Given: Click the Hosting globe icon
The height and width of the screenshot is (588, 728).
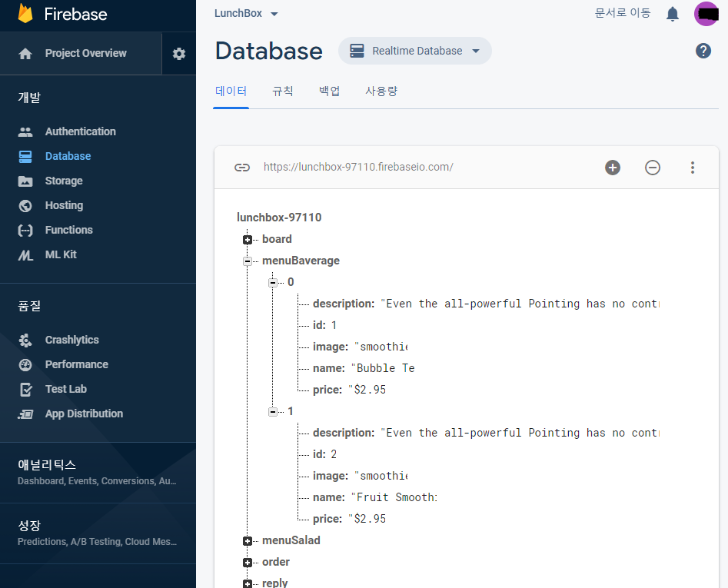Looking at the screenshot, I should (25, 205).
